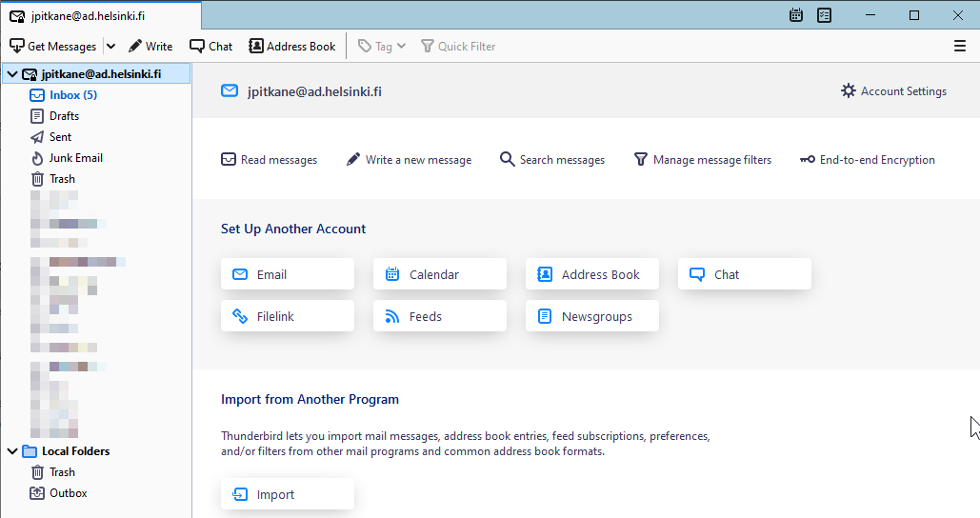This screenshot has height=518, width=980.
Task: Click the Set Up Another Account heading
Action: pos(293,229)
